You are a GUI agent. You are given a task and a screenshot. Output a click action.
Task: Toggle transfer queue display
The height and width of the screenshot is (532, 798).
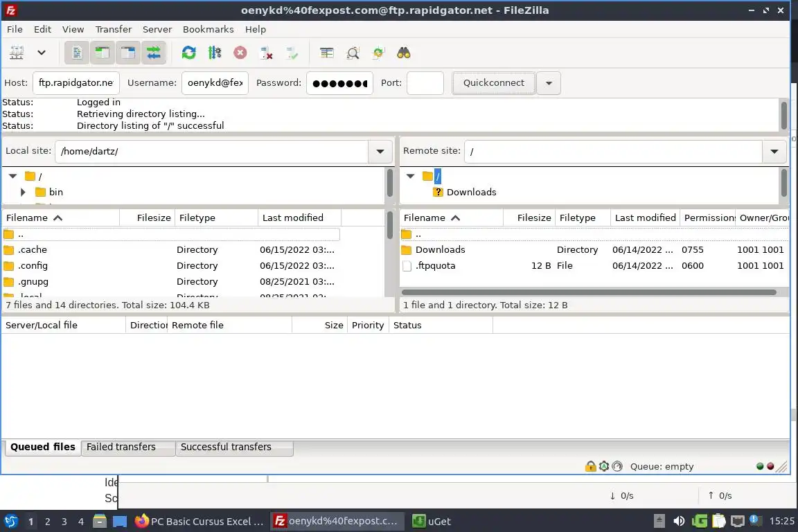tap(153, 53)
